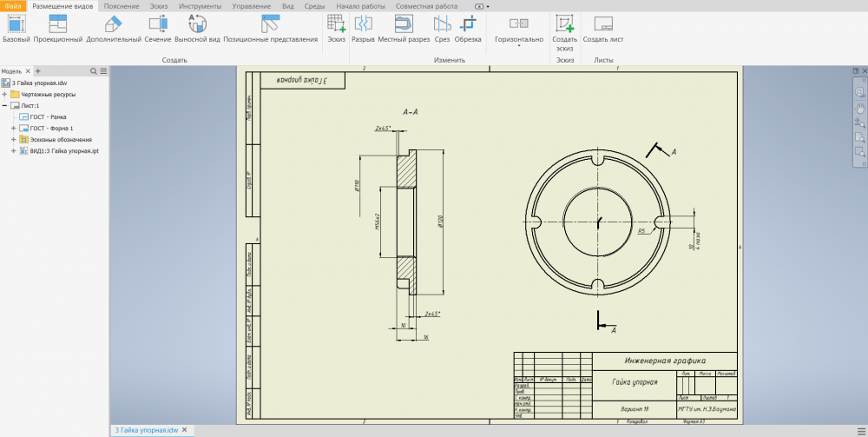This screenshot has height=437, width=868.
Task: Switch to the Пояснение ribbon tab
Action: coord(122,5)
